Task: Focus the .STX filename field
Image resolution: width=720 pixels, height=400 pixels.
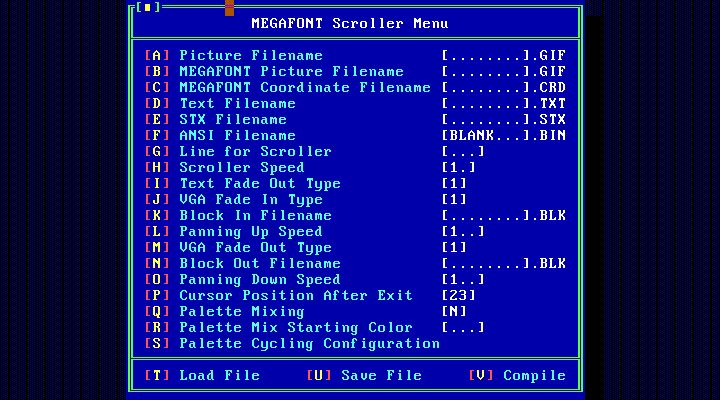Action: point(504,120)
